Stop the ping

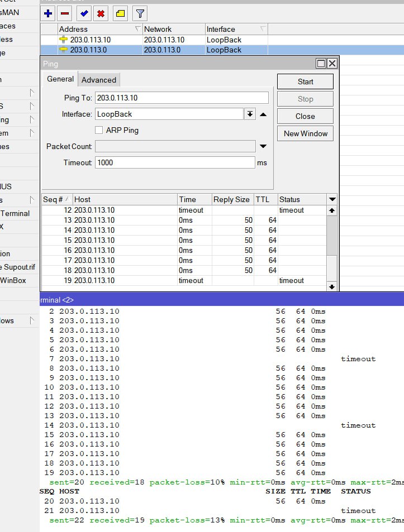pyautogui.click(x=305, y=99)
